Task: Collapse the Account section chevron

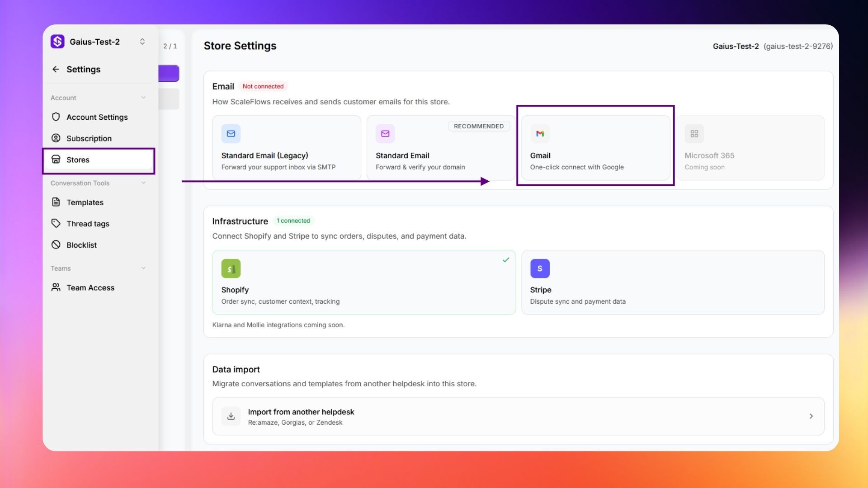Action: (x=143, y=98)
